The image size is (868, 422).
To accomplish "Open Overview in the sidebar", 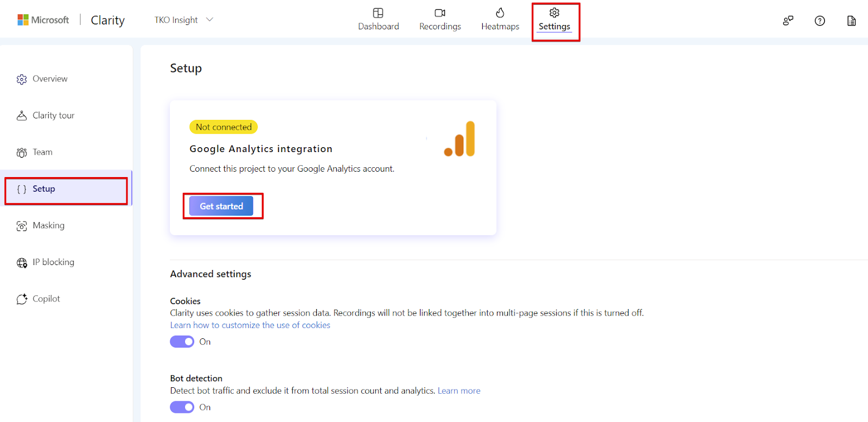I will click(50, 79).
